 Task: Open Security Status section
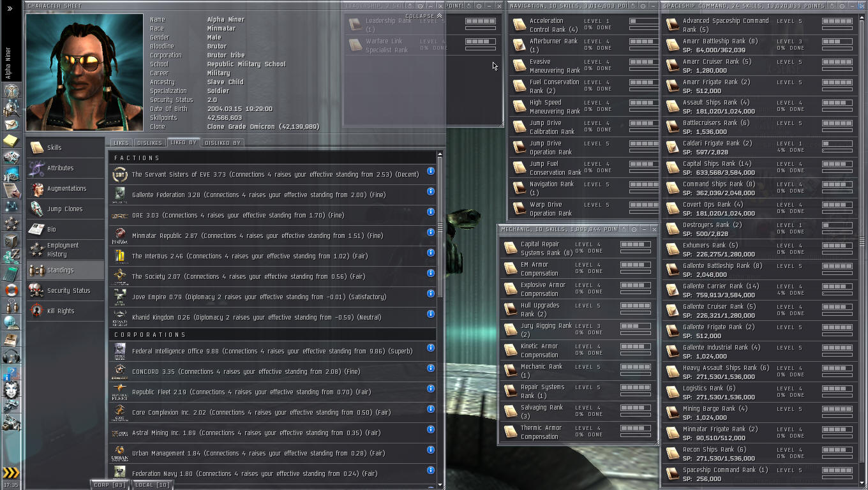point(65,290)
